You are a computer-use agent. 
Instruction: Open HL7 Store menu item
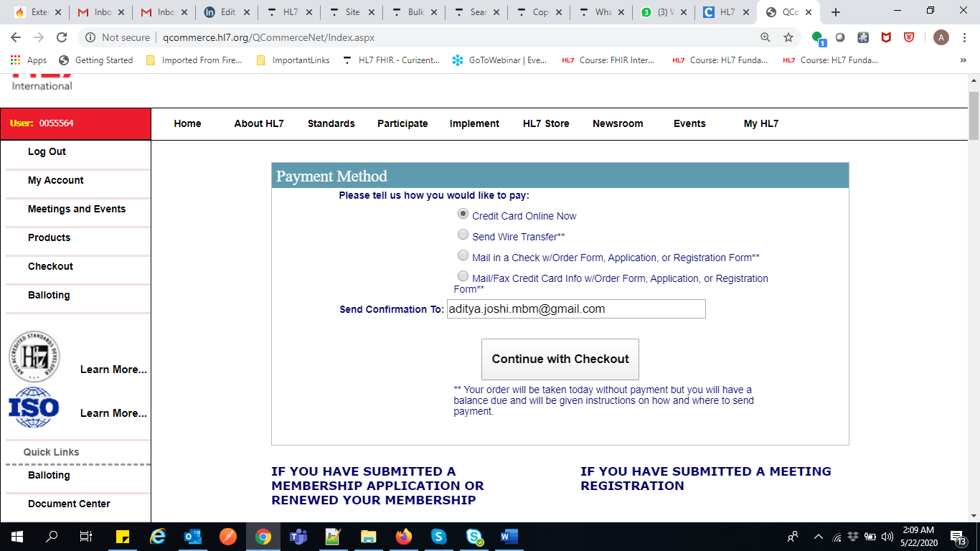click(x=546, y=123)
